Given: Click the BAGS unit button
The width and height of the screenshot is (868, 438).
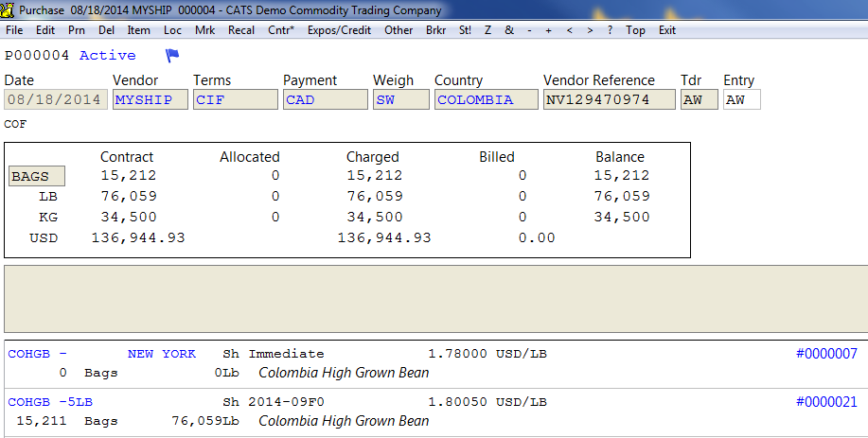Looking at the screenshot, I should point(37,176).
